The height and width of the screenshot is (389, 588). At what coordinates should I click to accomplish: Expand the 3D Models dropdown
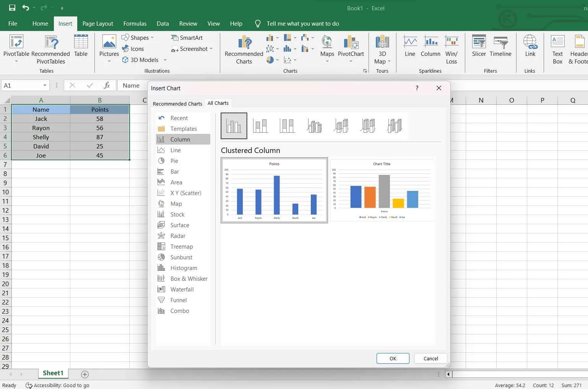point(165,60)
